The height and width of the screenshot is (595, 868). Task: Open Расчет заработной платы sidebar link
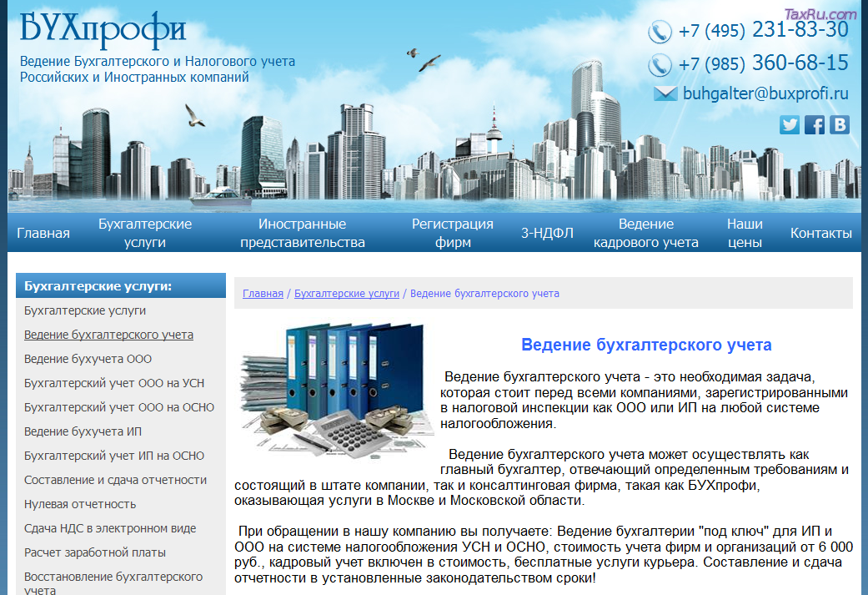click(x=95, y=552)
